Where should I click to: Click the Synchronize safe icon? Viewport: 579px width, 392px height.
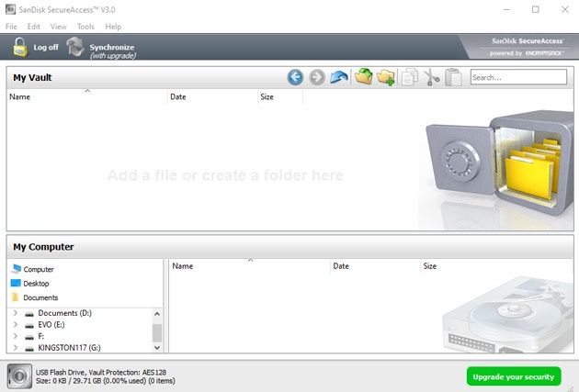(x=75, y=47)
